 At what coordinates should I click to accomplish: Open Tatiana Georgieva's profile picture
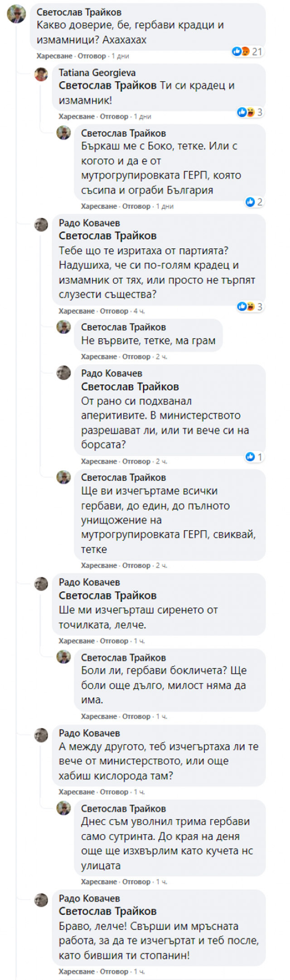(x=41, y=74)
